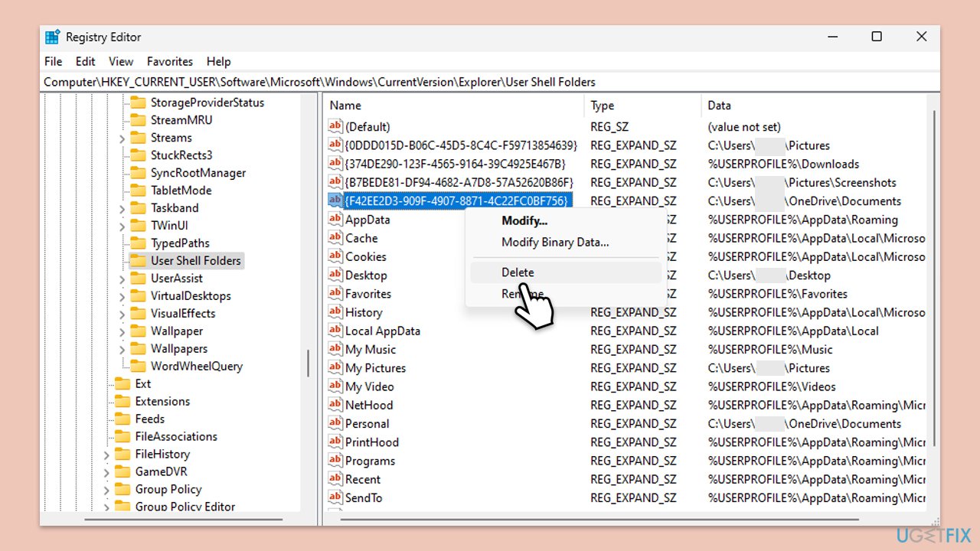Click the value icon for Cache
The width and height of the screenshot is (980, 551).
(335, 237)
